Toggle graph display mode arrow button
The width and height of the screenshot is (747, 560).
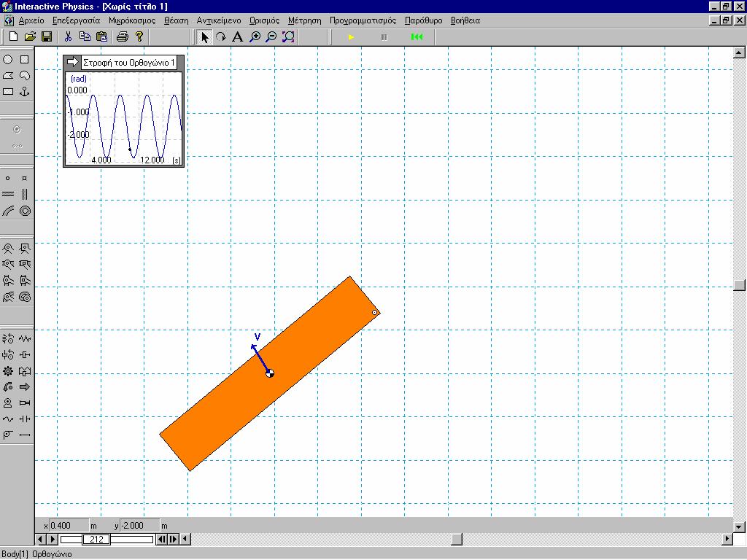[x=72, y=62]
